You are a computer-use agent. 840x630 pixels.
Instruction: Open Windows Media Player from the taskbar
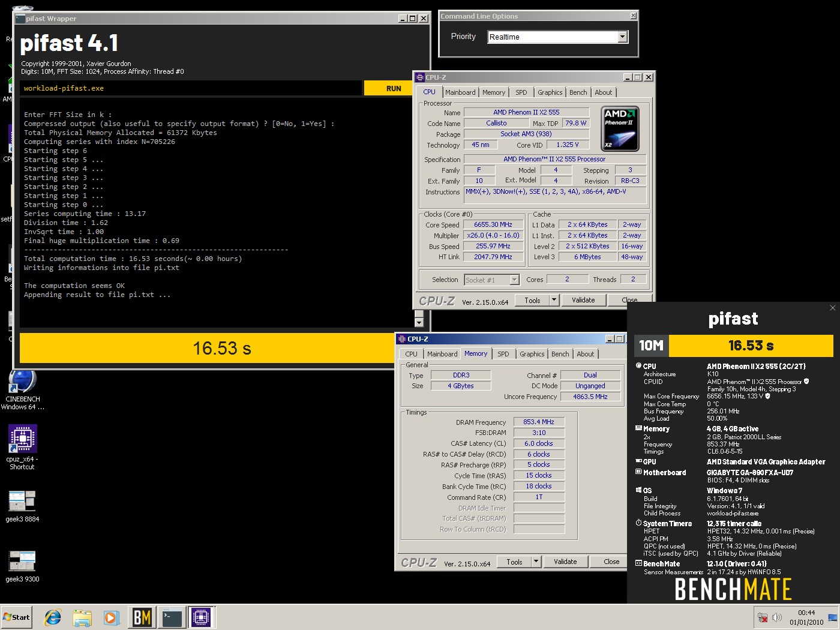[111, 617]
